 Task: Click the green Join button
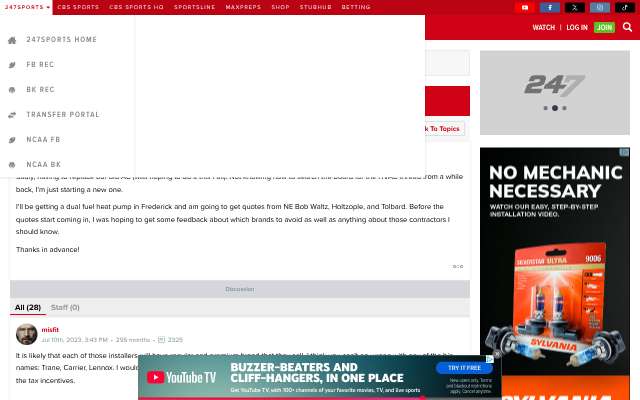(604, 27)
